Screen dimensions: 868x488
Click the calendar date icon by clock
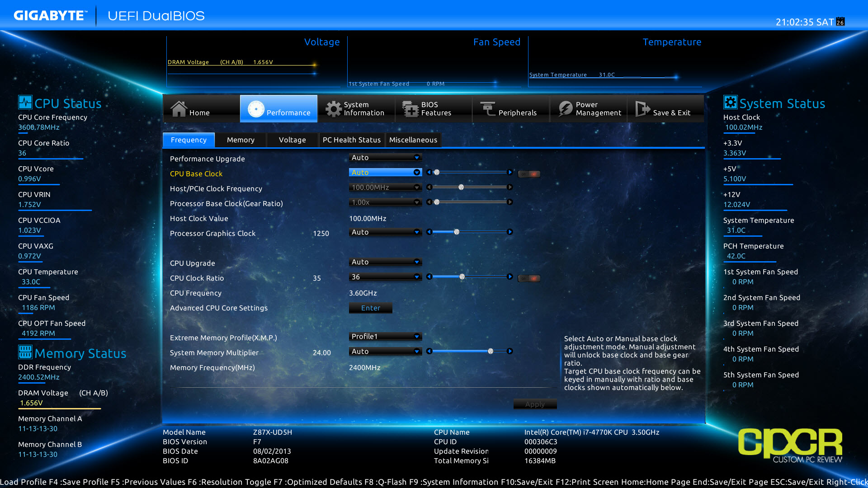[840, 22]
